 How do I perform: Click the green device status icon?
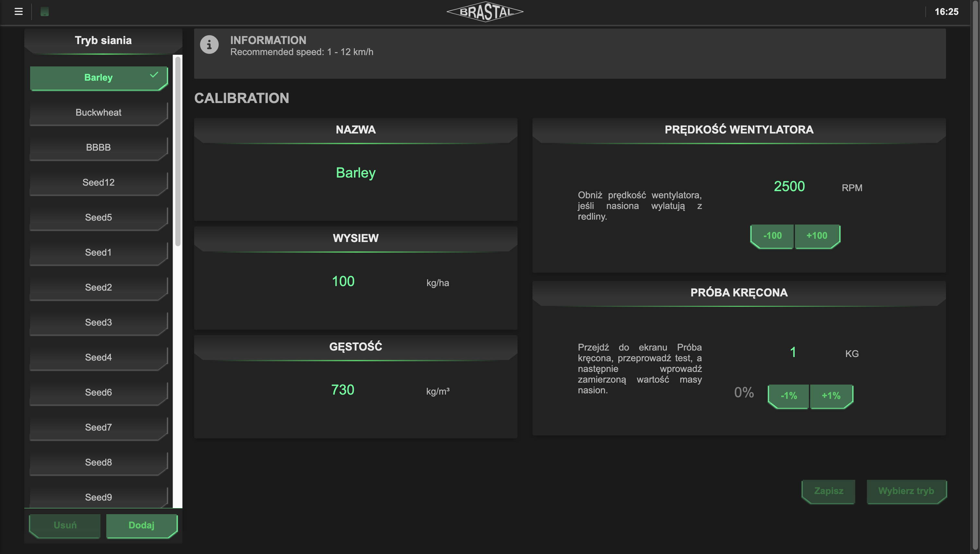(x=44, y=11)
